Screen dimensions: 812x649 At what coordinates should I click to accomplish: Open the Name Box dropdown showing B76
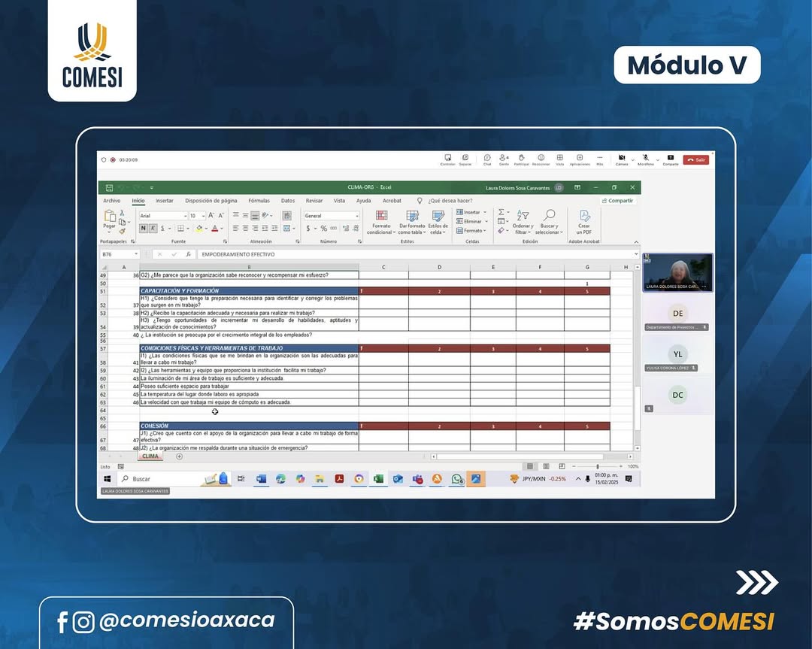click(x=136, y=254)
